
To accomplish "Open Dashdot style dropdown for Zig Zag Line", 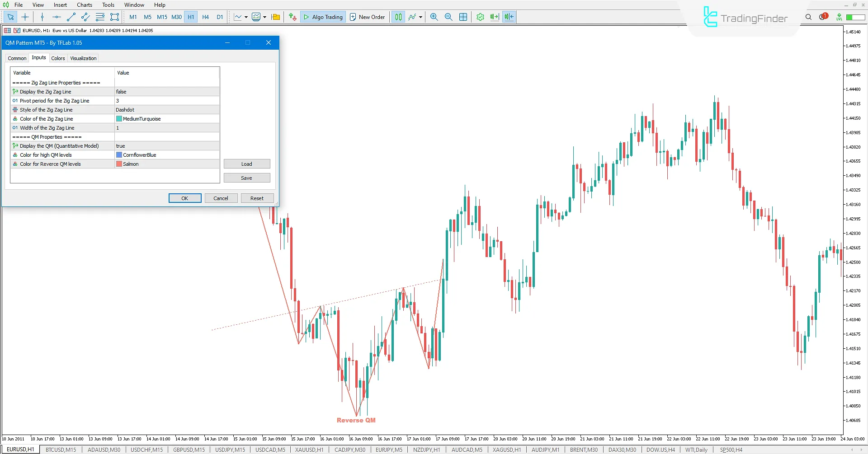I will coord(166,110).
